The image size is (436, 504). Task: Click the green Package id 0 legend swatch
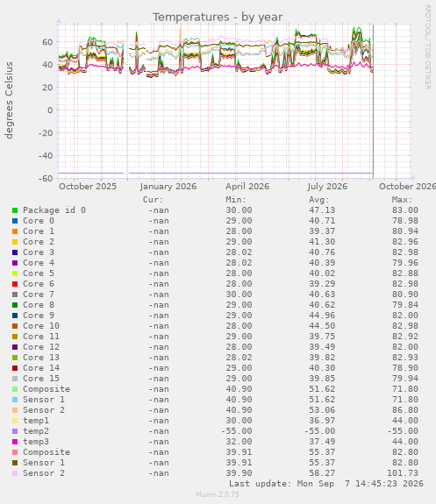pyautogui.click(x=15, y=210)
